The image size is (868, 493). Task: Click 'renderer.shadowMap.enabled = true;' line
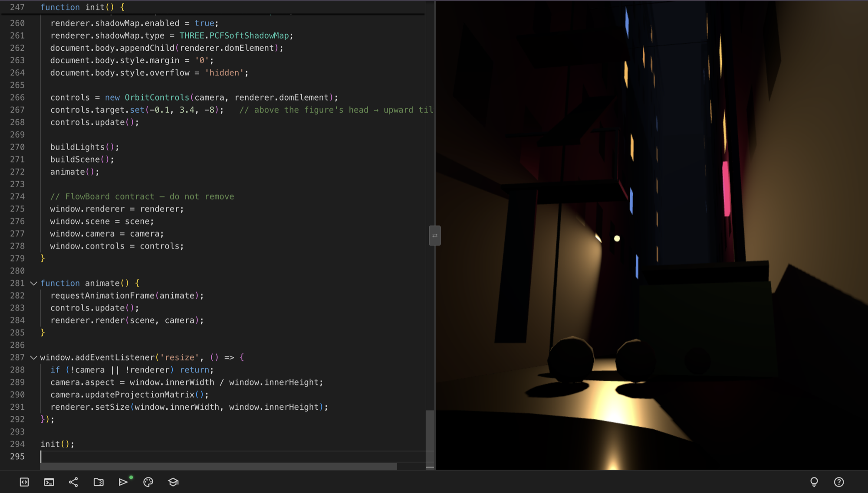tap(135, 23)
